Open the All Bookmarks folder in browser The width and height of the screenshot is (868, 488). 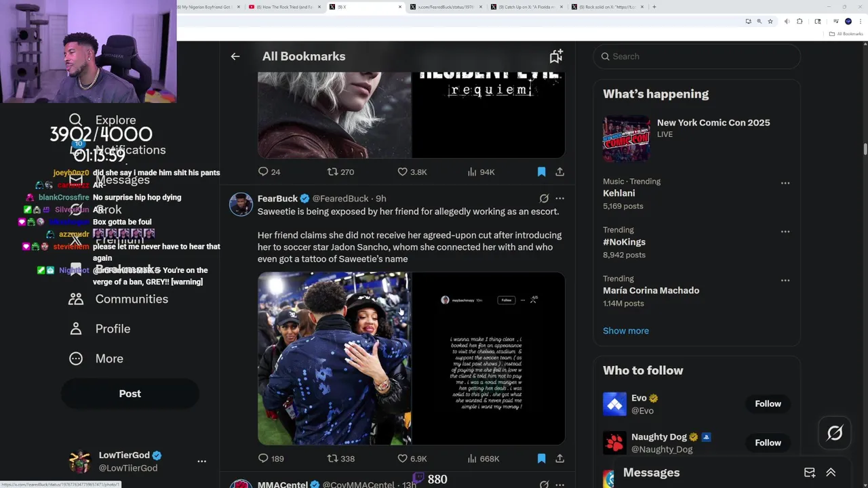coord(846,34)
